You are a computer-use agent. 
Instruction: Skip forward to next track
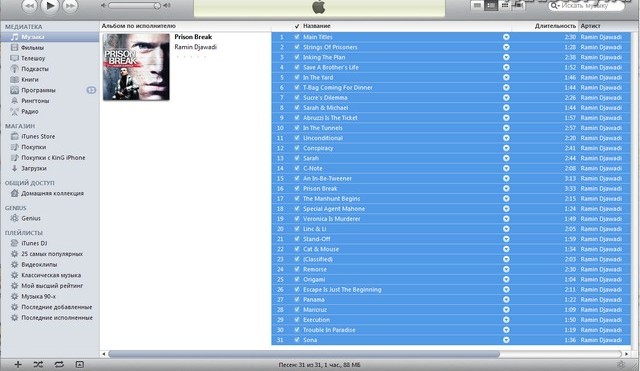[x=70, y=6]
